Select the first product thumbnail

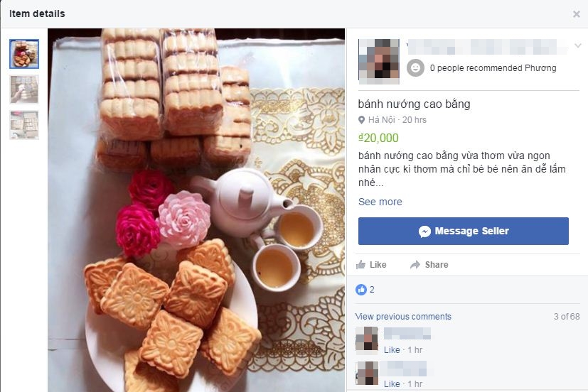point(24,54)
